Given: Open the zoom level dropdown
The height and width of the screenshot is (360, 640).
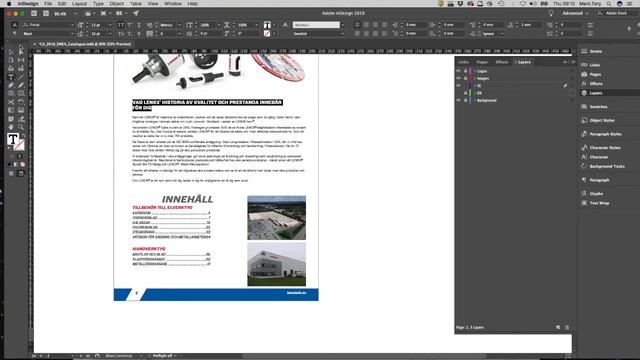Looking at the screenshot, I should tap(76, 13).
